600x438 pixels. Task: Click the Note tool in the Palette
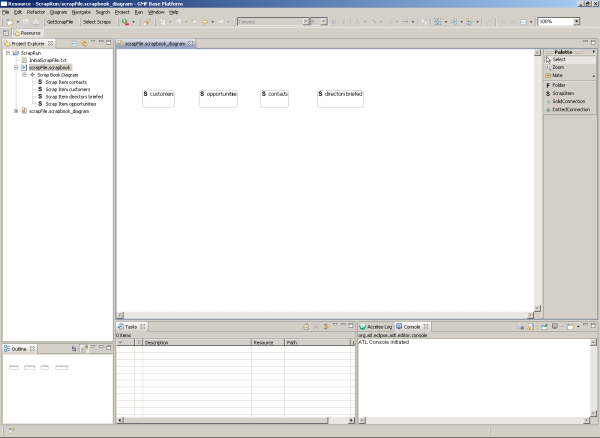coord(558,75)
